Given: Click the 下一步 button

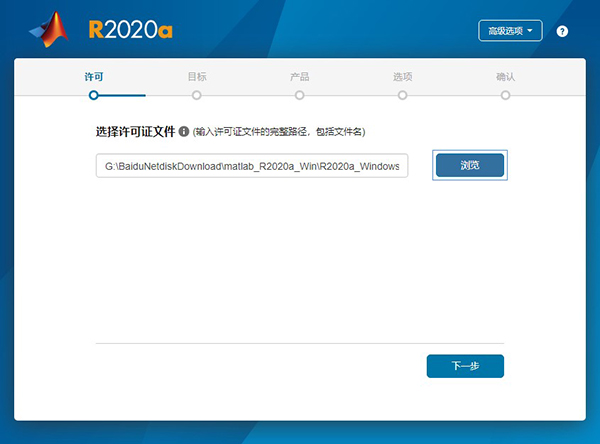Looking at the screenshot, I should (465, 366).
